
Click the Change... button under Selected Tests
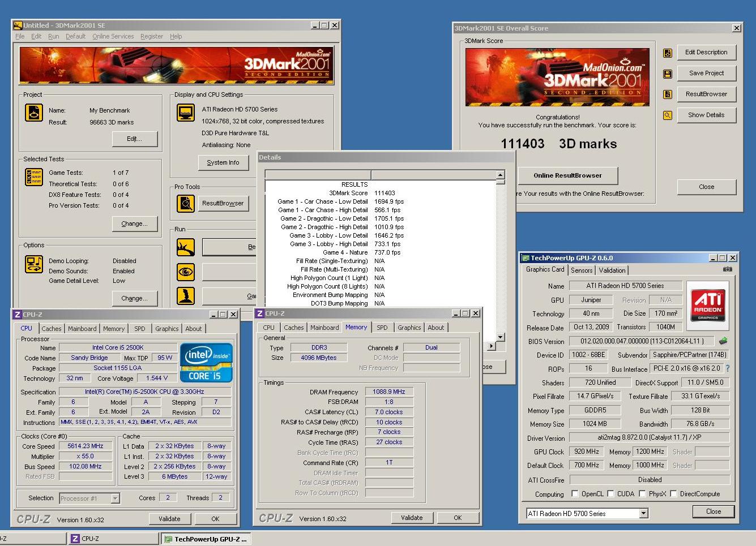tap(134, 223)
